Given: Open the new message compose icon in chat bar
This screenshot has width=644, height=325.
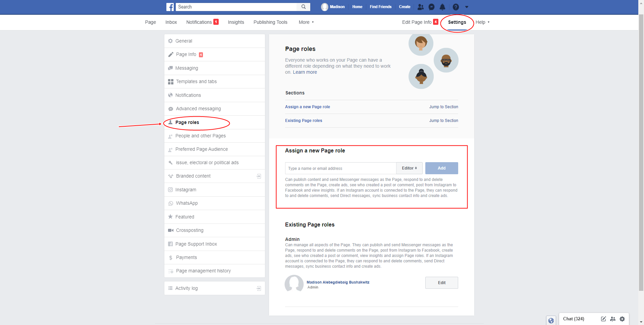Looking at the screenshot, I should [603, 319].
